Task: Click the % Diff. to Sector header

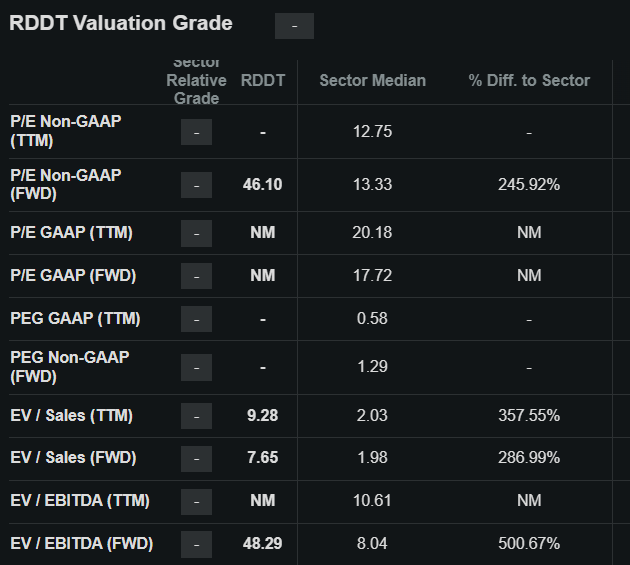Action: [529, 80]
